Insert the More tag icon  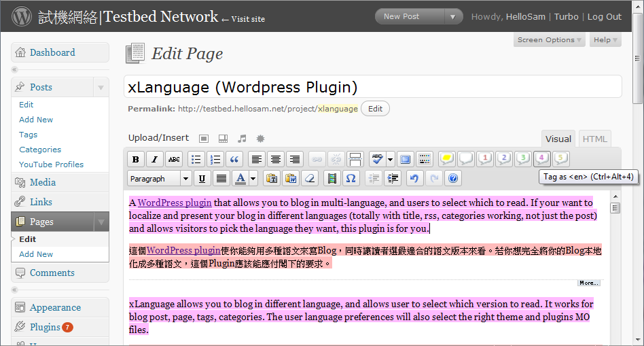click(x=355, y=159)
